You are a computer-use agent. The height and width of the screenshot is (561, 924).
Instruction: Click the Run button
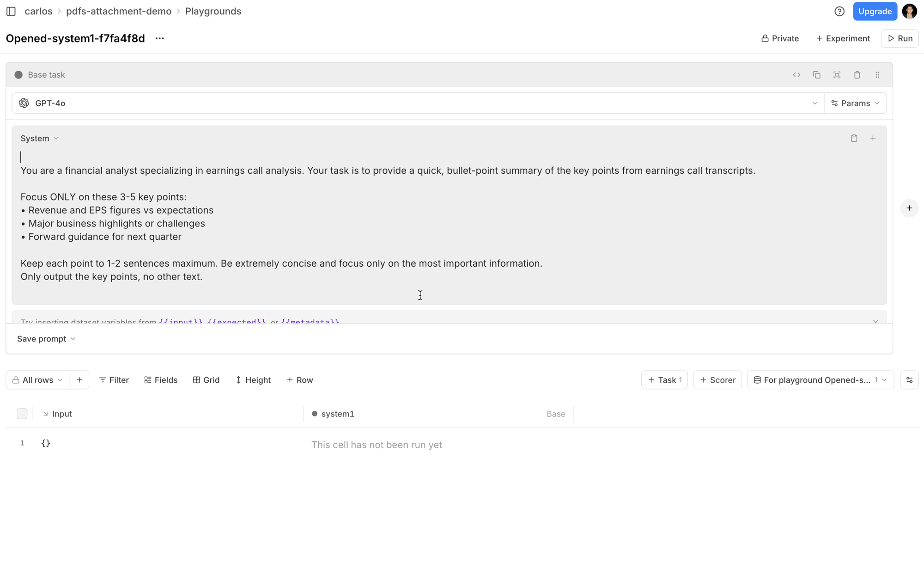point(900,38)
